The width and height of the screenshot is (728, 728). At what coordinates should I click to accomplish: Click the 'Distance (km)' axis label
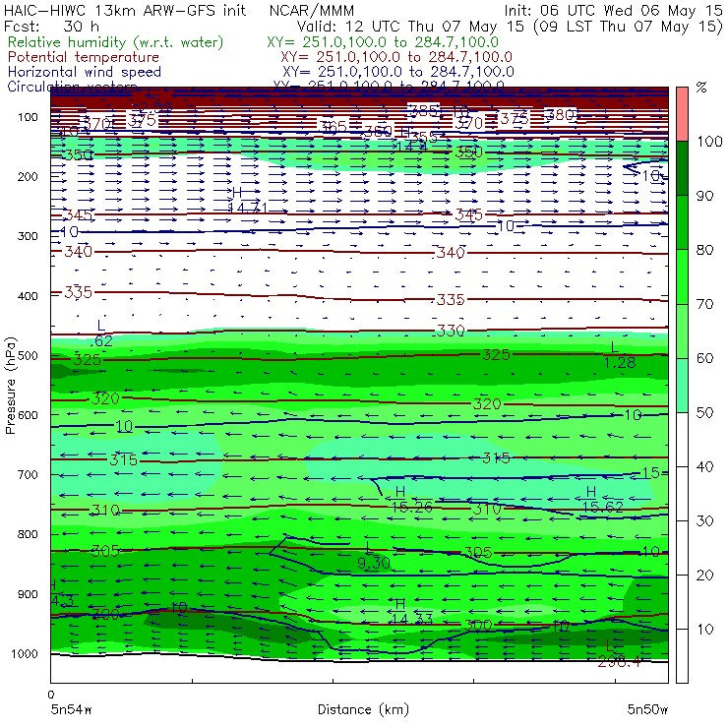tap(363, 709)
